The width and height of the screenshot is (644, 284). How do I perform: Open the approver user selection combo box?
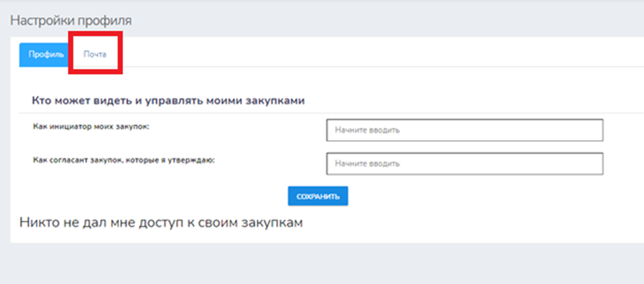464,163
